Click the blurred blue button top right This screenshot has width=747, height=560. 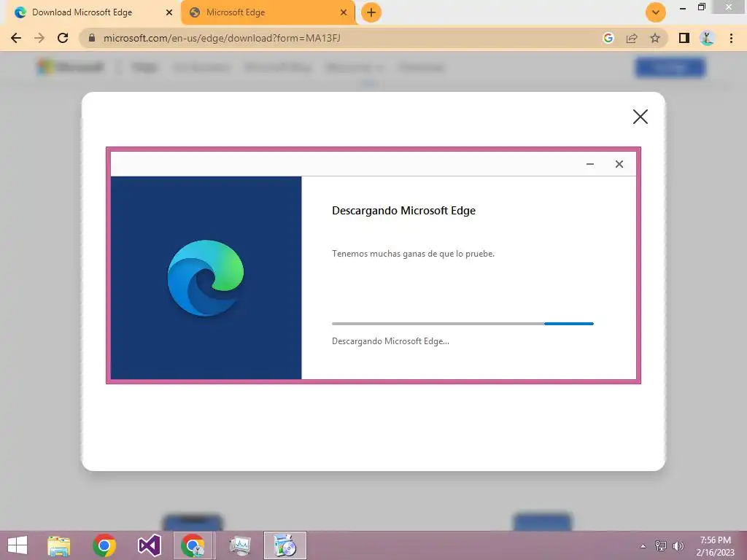tap(670, 67)
